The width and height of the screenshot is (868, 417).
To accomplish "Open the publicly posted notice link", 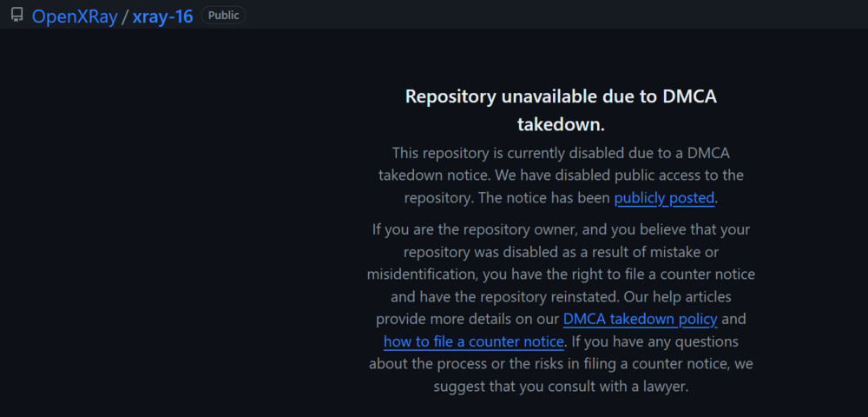I will point(664,198).
